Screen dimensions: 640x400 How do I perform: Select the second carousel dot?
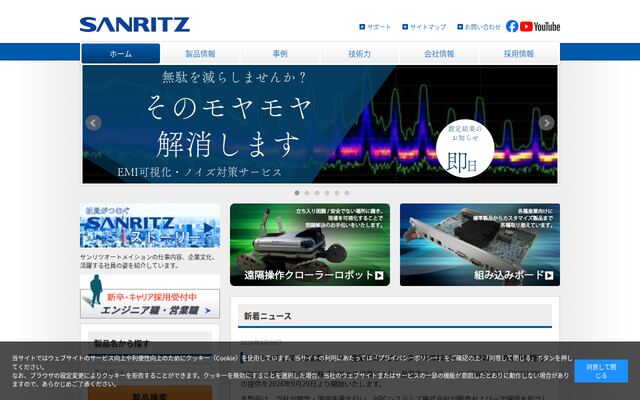pyautogui.click(x=307, y=193)
